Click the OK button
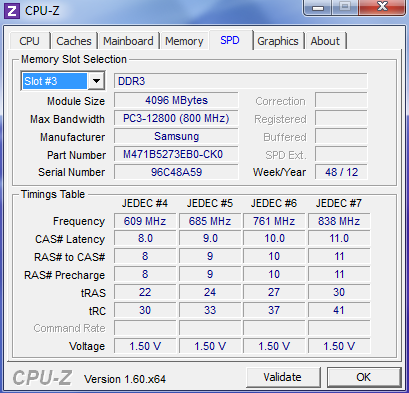 [x=363, y=377]
